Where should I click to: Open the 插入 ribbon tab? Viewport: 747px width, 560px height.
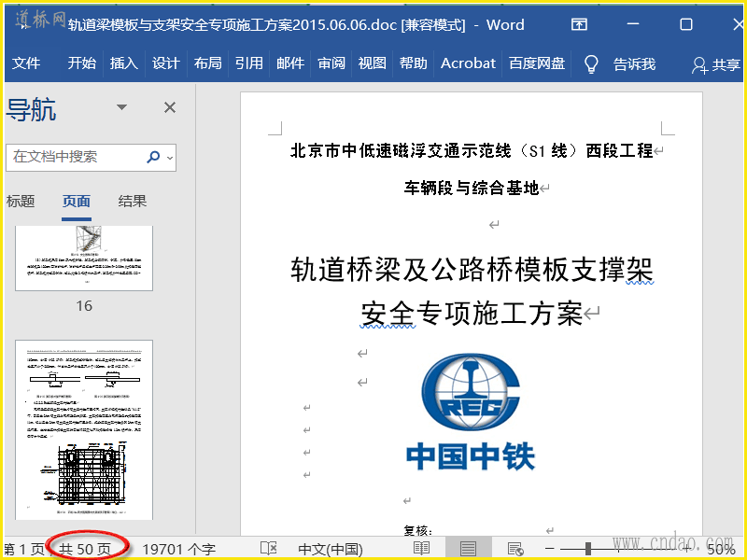[x=123, y=63]
